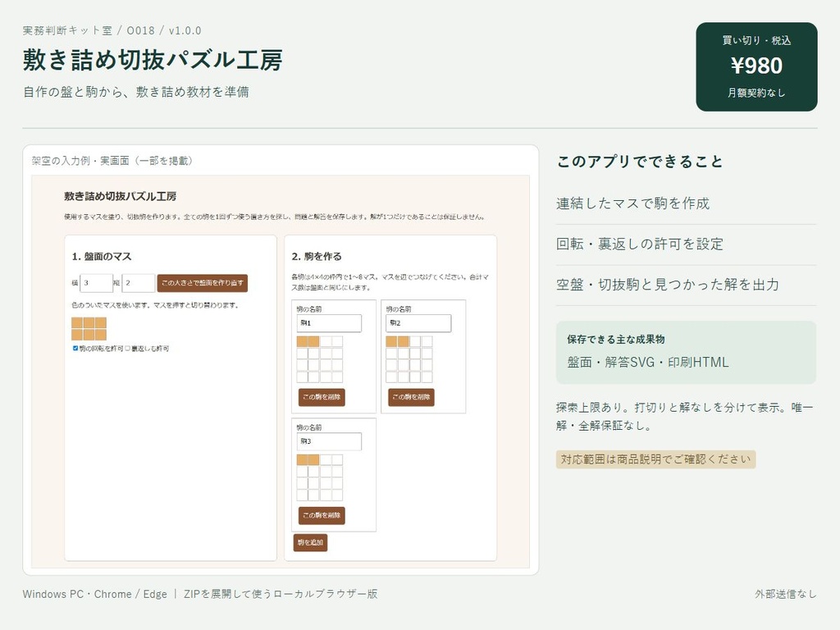The height and width of the screenshot is (630, 840).
Task: Click the 駒1 name input field
Action: coord(329,323)
